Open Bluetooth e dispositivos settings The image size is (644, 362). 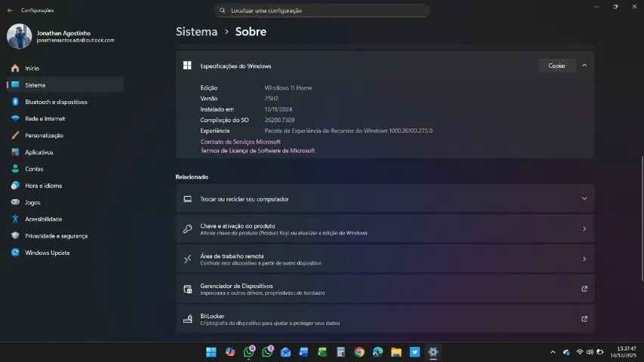(56, 102)
